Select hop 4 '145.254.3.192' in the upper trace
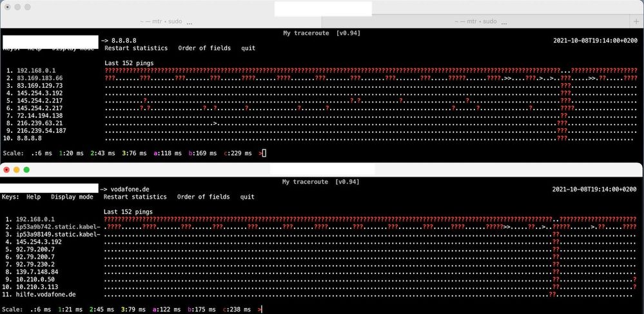Image resolution: width=644 pixels, height=314 pixels. pyautogui.click(x=40, y=93)
